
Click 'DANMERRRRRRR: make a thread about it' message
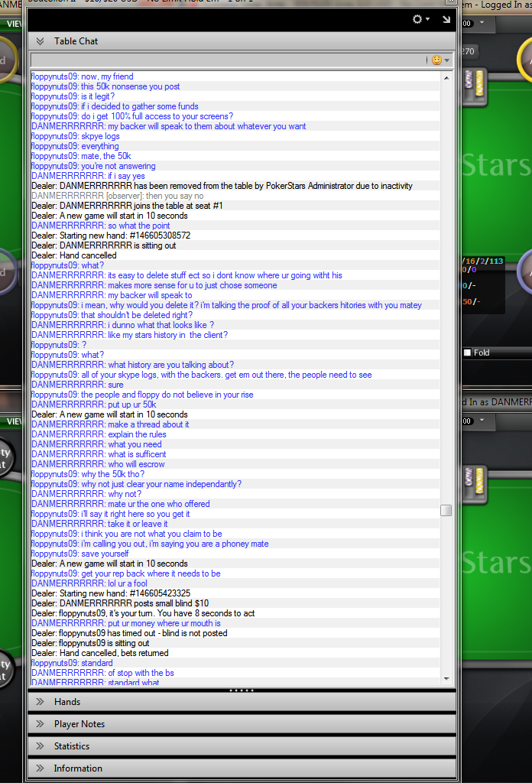click(110, 424)
